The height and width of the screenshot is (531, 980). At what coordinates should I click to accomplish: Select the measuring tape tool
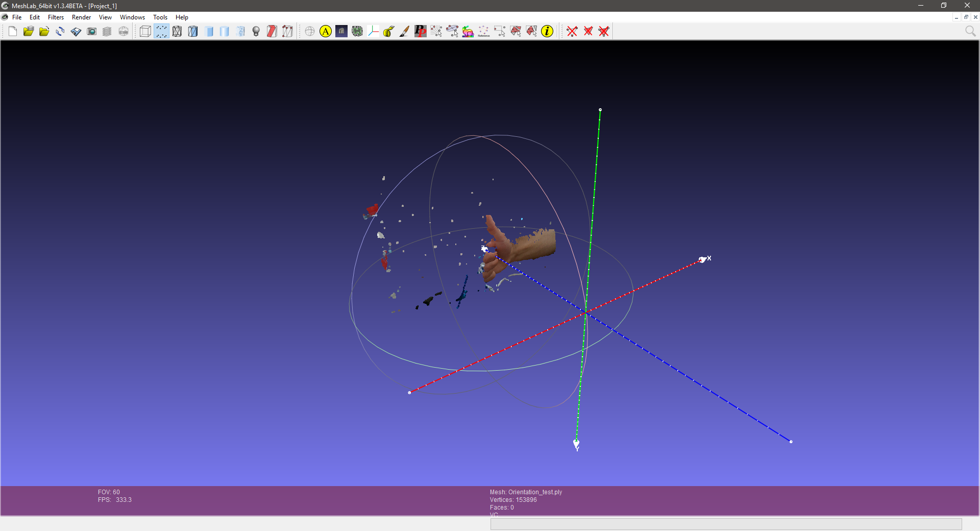coord(388,31)
